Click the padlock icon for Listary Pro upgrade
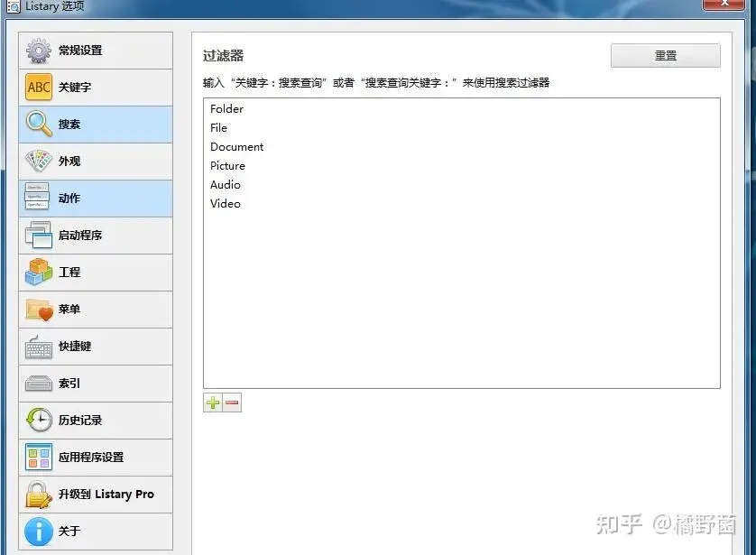The image size is (756, 555). (39, 495)
